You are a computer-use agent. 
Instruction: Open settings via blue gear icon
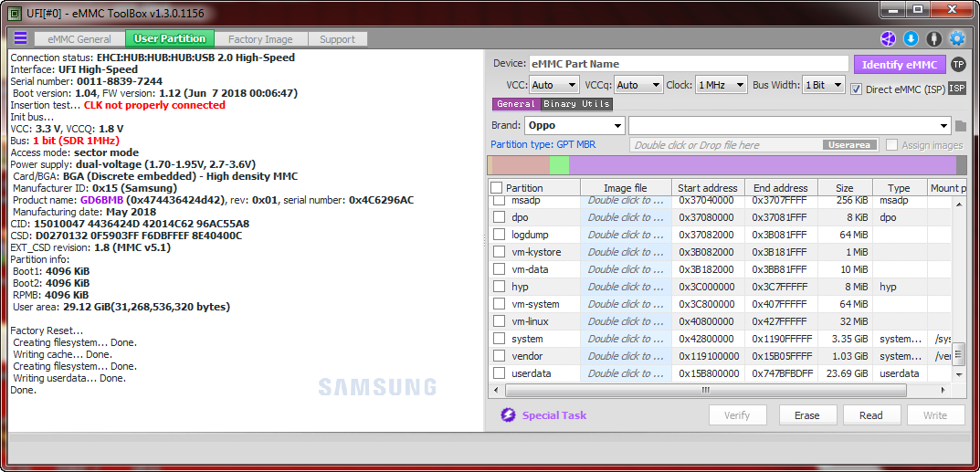[x=957, y=38]
